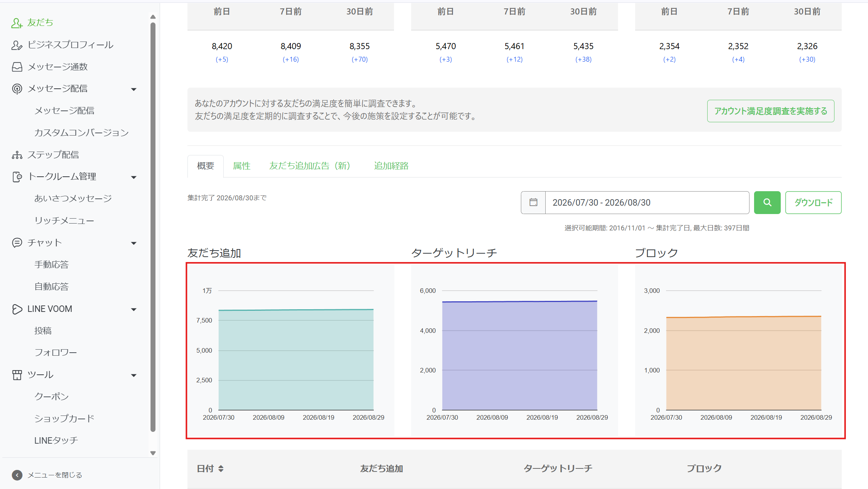Select クーポン under ツール
868x489 pixels.
pyautogui.click(x=51, y=397)
